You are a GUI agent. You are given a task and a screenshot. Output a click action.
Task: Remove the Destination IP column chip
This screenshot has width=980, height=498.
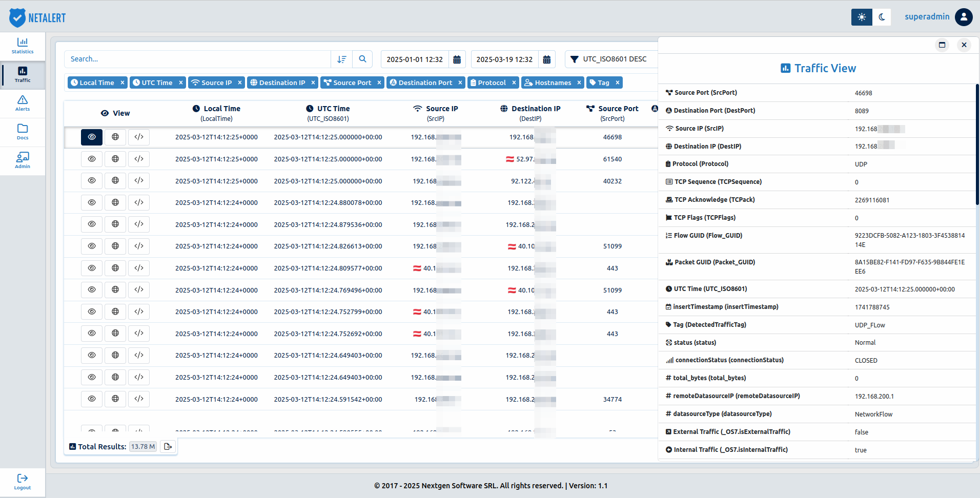(313, 82)
